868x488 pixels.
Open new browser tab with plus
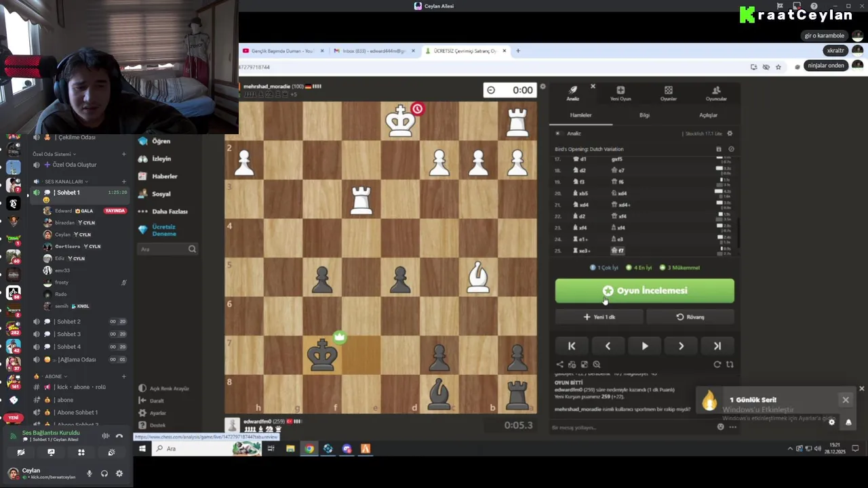pos(518,51)
